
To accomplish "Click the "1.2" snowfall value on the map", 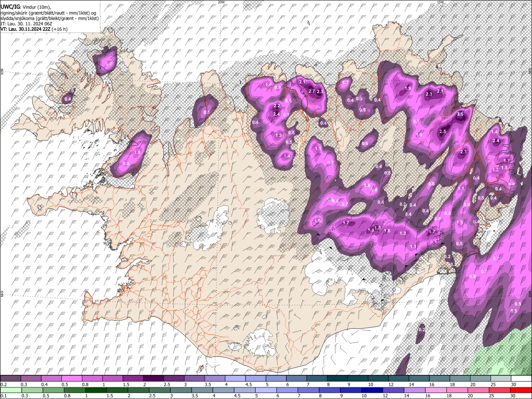I will coord(495,170).
